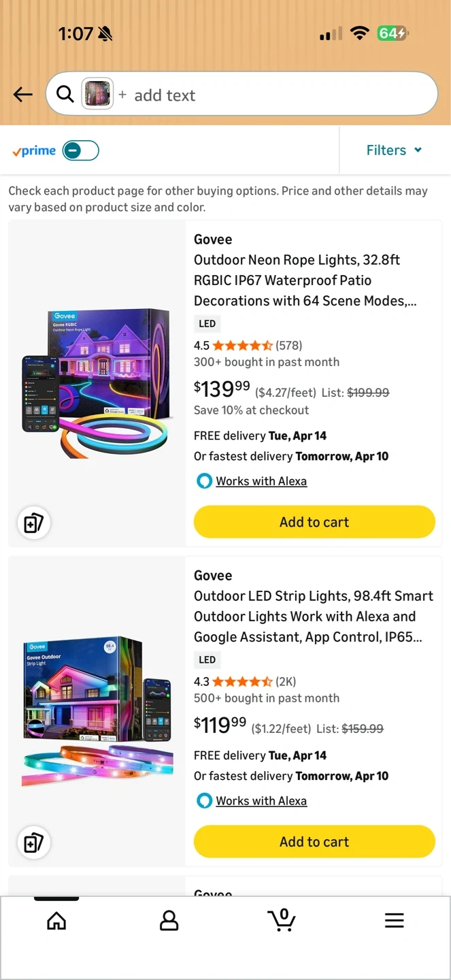The image size is (451, 980).
Task: Open Works with Alexa link on second product
Action: 261,801
